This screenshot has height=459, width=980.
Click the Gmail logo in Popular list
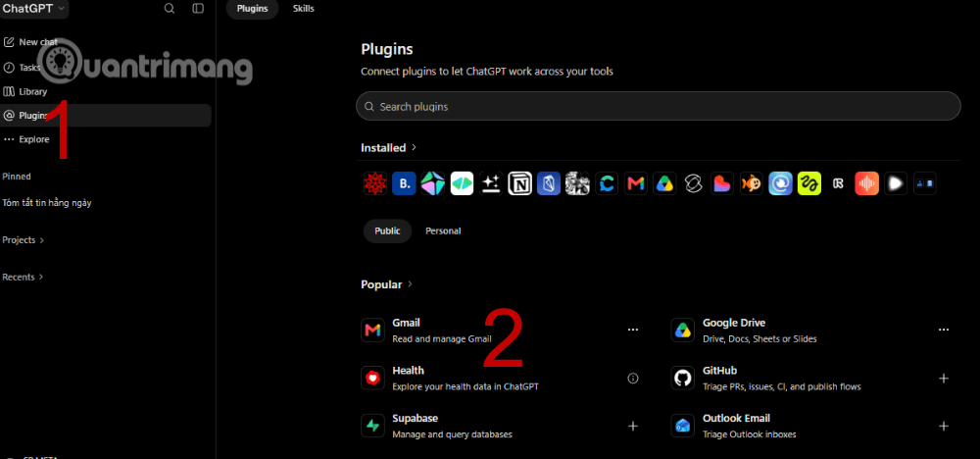point(372,331)
